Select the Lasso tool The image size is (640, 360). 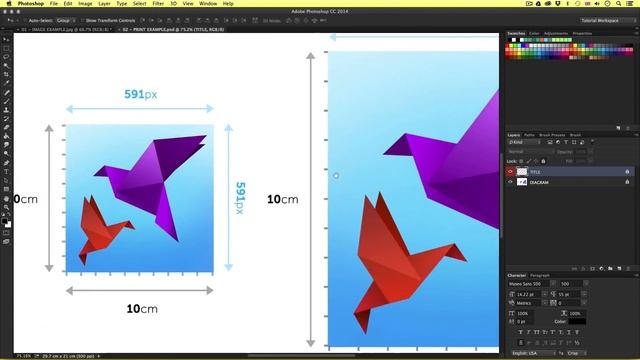(6, 57)
